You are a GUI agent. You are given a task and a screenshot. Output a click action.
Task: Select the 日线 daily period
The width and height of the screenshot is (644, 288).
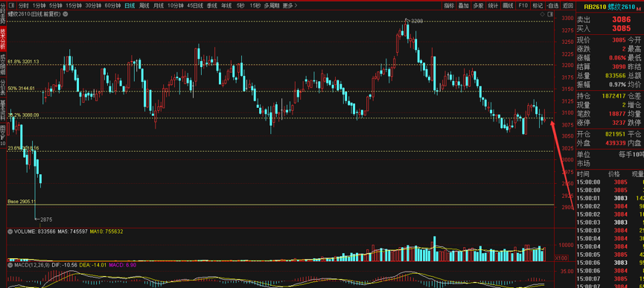(130, 6)
